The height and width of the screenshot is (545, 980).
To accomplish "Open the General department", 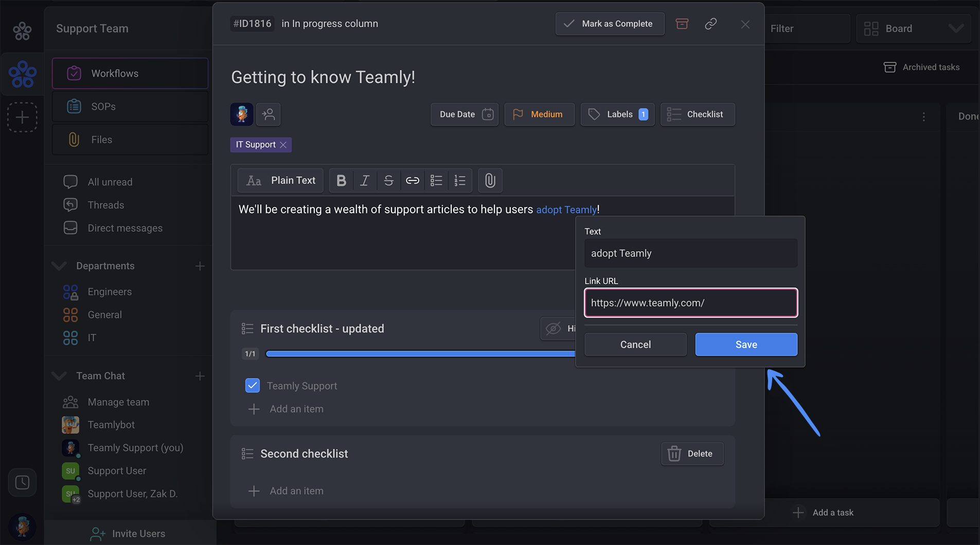I will 104,315.
